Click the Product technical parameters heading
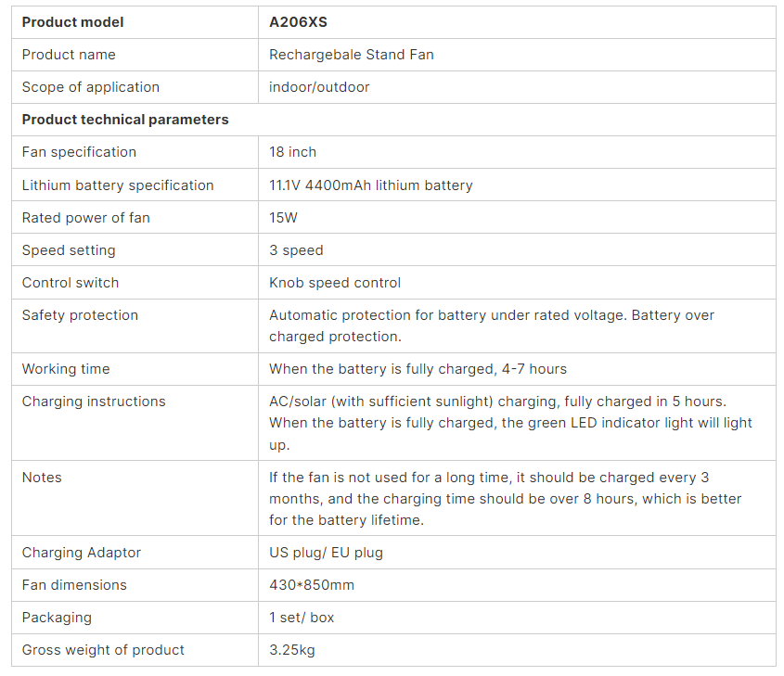Screen dimensions: 784x676 [125, 120]
